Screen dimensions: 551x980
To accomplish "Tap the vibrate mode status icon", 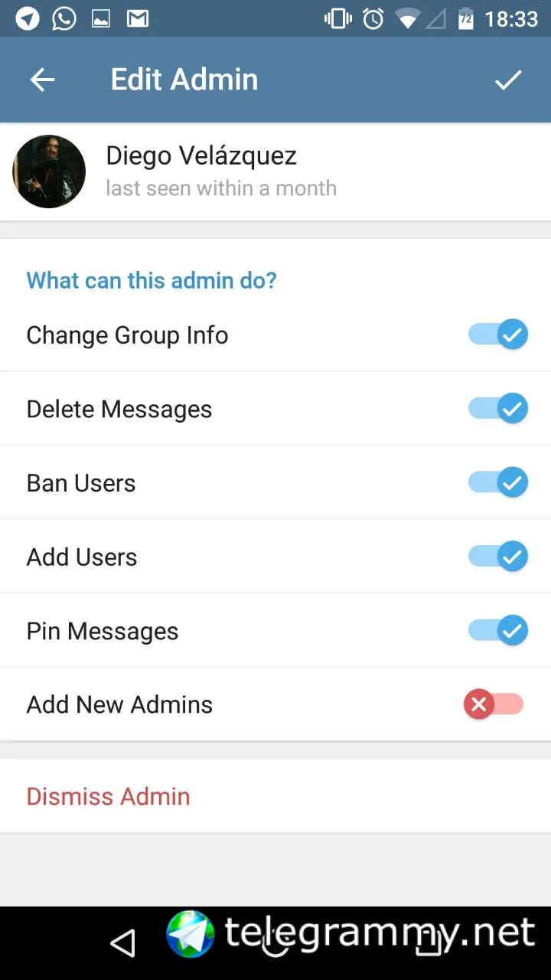I will 337,18.
